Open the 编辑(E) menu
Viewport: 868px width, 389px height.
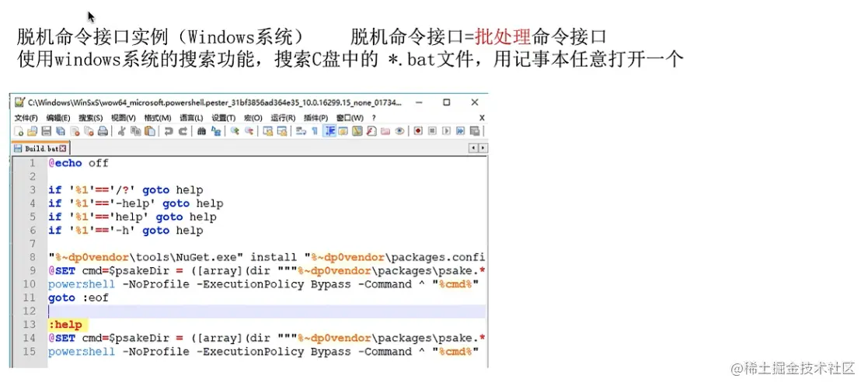pyautogui.click(x=58, y=118)
